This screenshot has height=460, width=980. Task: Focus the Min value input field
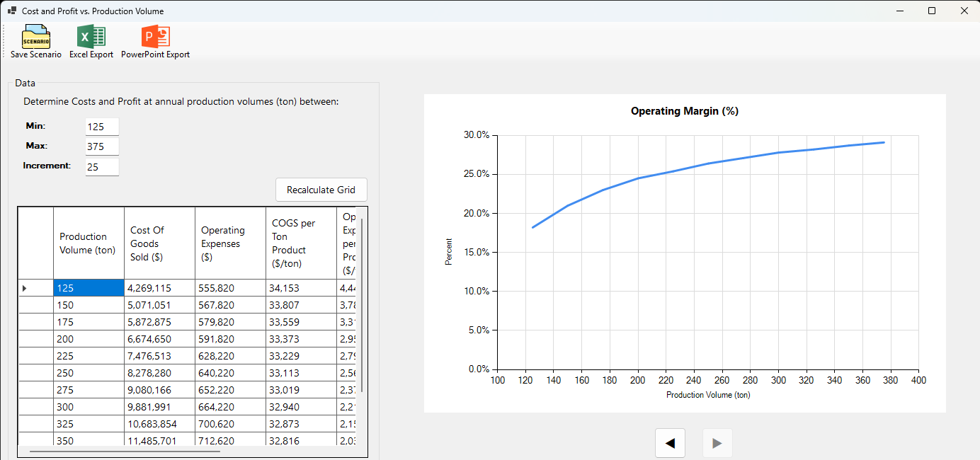(102, 127)
